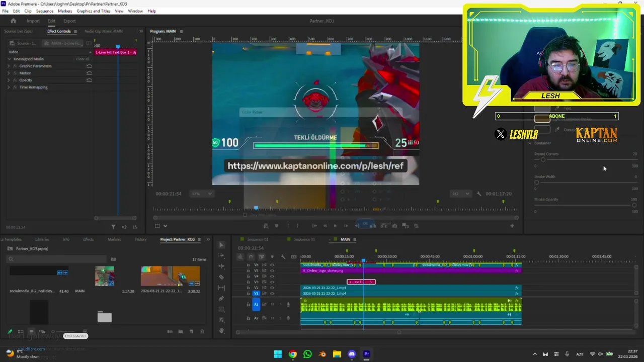Image resolution: width=644 pixels, height=362 pixels.
Task: Open Google Chrome from the taskbar
Action: (x=293, y=354)
